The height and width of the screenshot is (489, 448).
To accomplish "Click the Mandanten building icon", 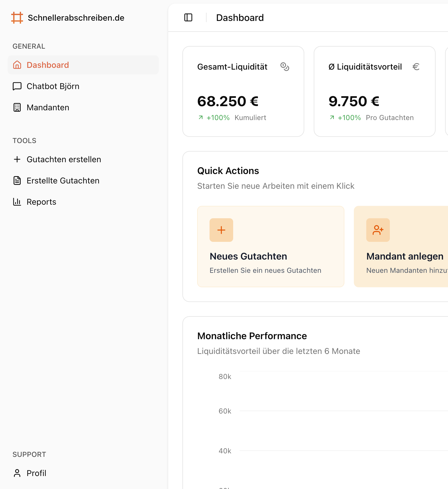I will point(17,107).
